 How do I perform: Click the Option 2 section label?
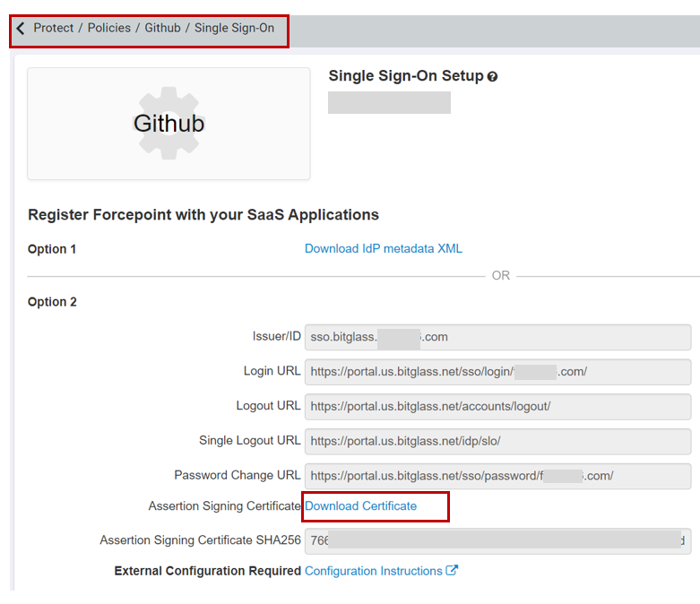pyautogui.click(x=52, y=302)
